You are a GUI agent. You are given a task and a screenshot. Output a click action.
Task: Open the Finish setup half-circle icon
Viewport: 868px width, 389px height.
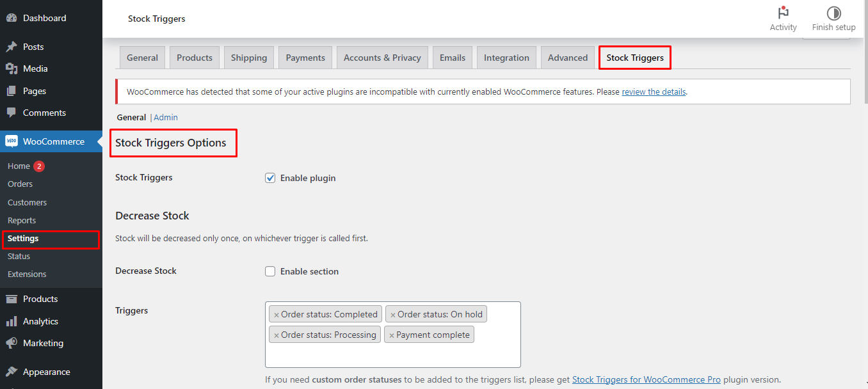[x=833, y=13]
